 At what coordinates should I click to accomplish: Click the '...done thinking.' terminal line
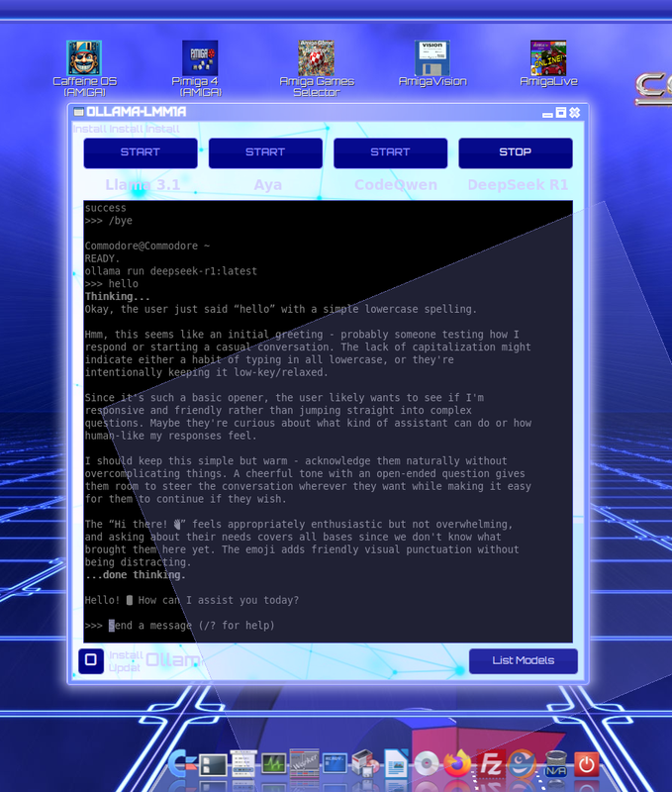pyautogui.click(x=136, y=575)
